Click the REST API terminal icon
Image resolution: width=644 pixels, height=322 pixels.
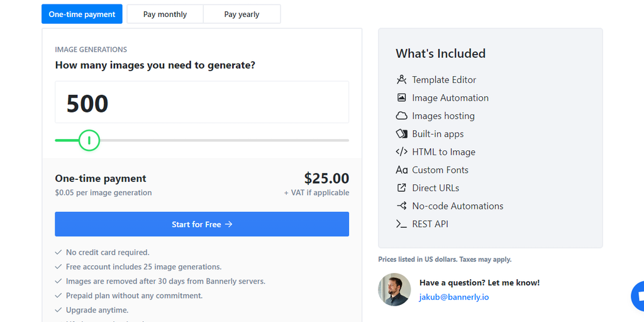(x=401, y=224)
